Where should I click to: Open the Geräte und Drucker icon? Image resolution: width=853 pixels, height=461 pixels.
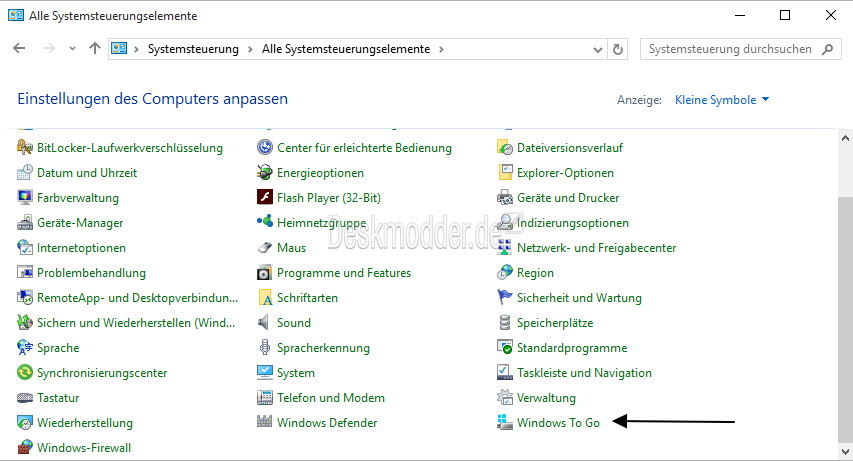click(505, 198)
